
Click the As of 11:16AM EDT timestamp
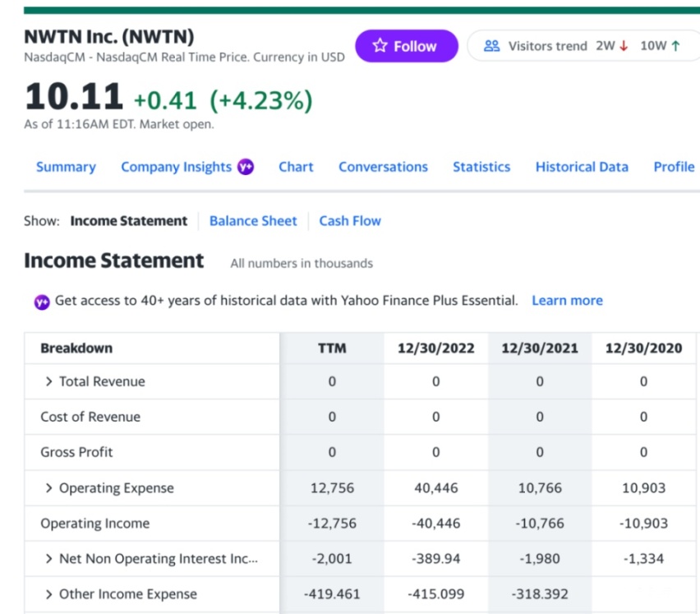coord(119,124)
